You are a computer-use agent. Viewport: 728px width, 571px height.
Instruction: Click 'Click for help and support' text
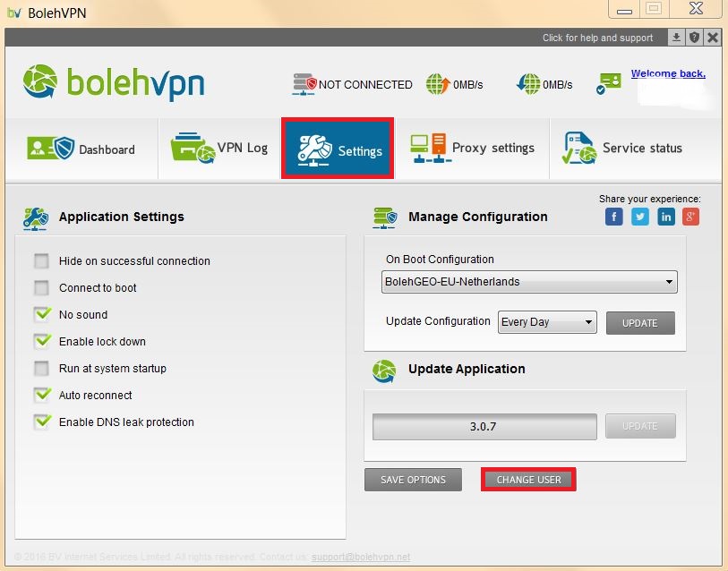point(597,38)
